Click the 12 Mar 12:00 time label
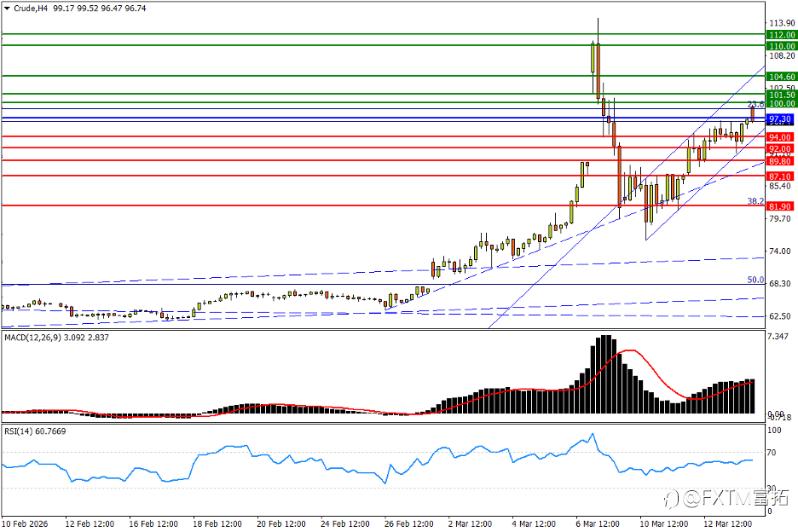Image resolution: width=798 pixels, height=532 pixels. [728, 523]
